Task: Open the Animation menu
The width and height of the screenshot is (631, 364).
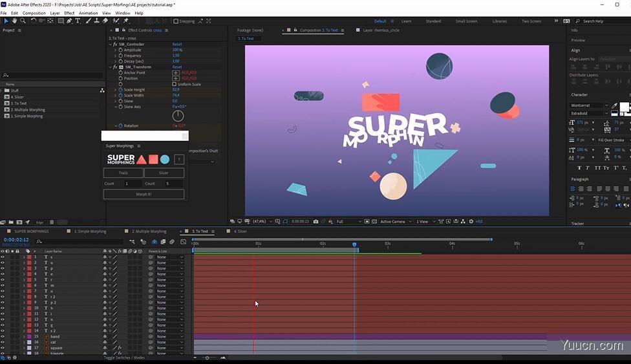Action: 88,13
